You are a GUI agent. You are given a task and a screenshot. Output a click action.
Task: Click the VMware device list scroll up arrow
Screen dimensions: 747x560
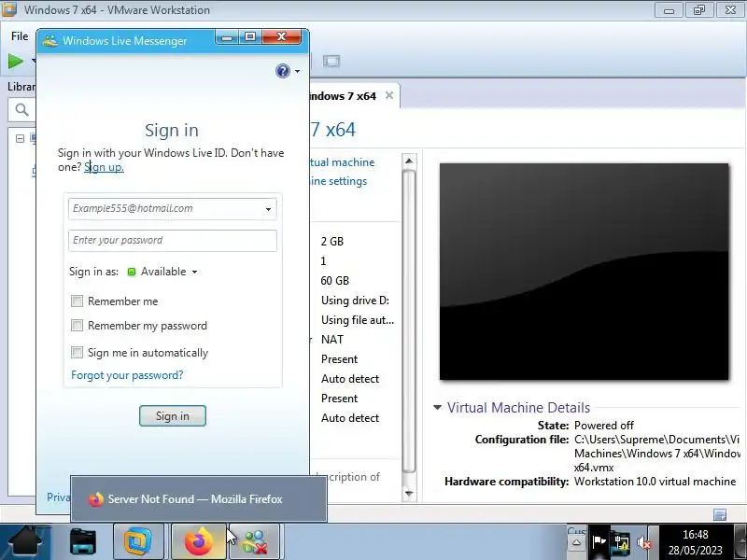(x=409, y=161)
